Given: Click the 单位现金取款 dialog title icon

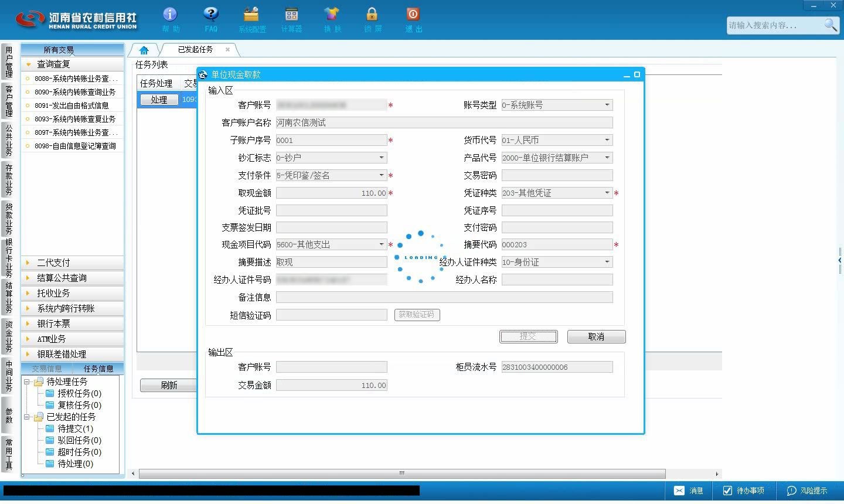Looking at the screenshot, I should click(x=203, y=74).
